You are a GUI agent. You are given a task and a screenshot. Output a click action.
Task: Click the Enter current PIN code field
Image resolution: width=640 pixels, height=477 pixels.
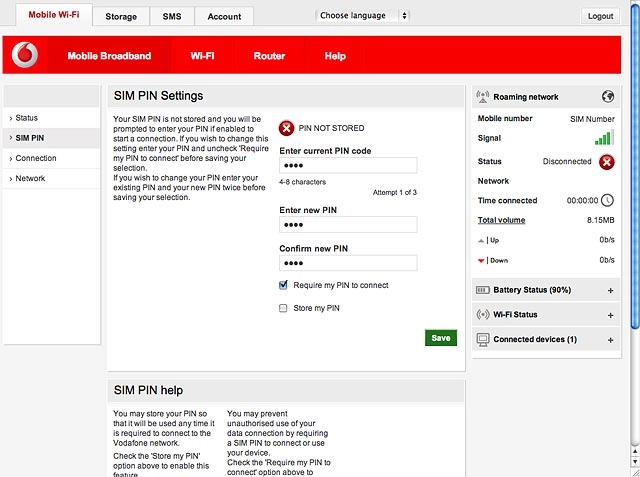pos(348,165)
